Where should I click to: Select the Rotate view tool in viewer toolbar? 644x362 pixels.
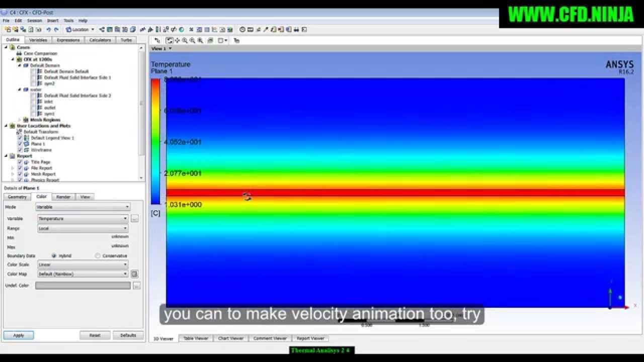(x=170, y=40)
